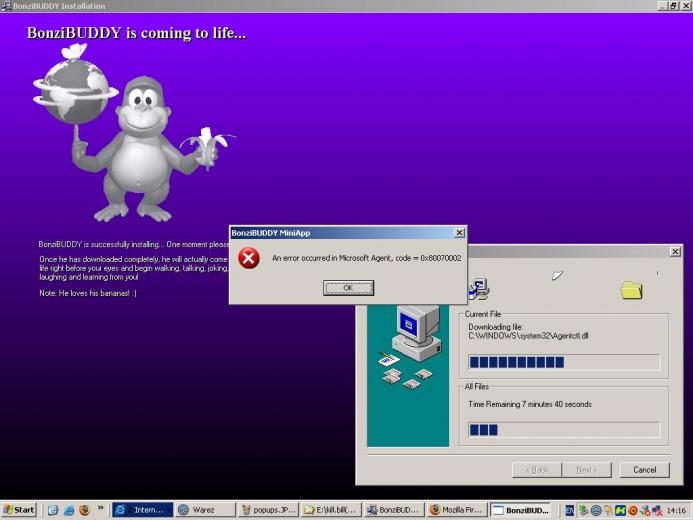Click the source computer icon in the wizard
Image resolution: width=693 pixels, height=520 pixels.
click(x=479, y=289)
